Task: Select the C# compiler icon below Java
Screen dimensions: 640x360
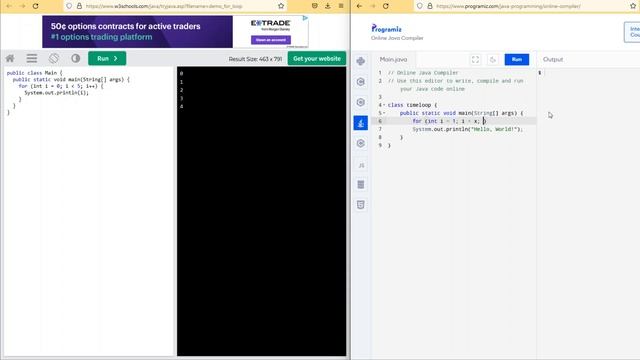Action: click(x=360, y=143)
